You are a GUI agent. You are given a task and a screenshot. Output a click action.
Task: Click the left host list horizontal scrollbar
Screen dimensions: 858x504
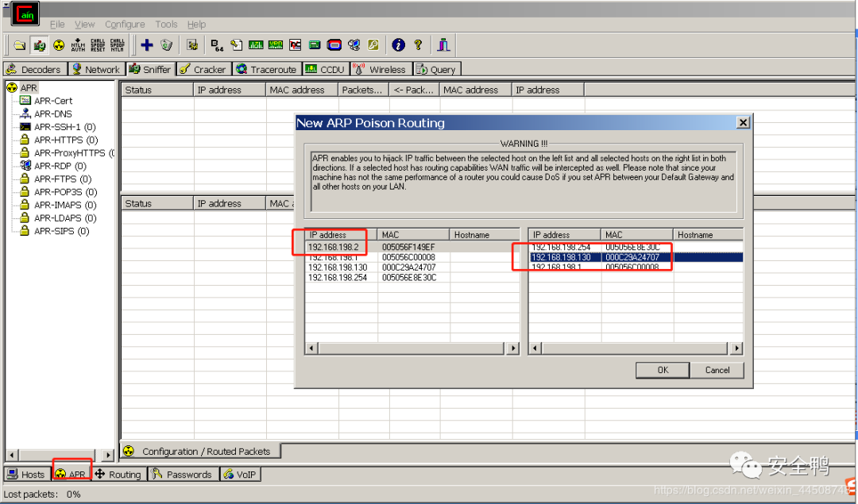click(412, 348)
